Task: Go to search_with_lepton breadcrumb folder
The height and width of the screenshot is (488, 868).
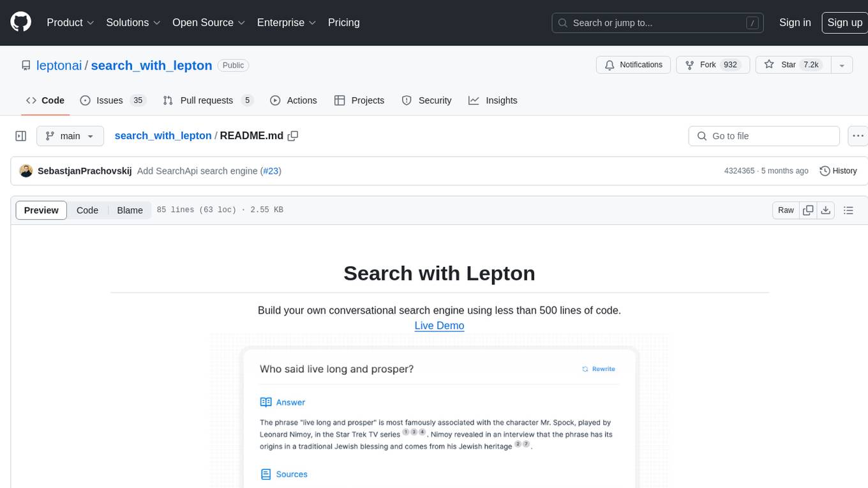Action: pos(163,135)
